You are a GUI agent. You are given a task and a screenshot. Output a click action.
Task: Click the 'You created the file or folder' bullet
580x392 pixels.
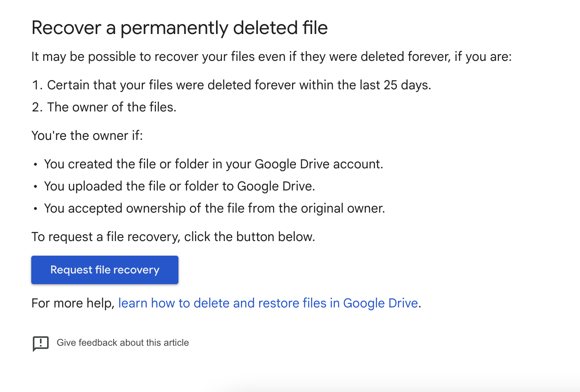(x=213, y=164)
